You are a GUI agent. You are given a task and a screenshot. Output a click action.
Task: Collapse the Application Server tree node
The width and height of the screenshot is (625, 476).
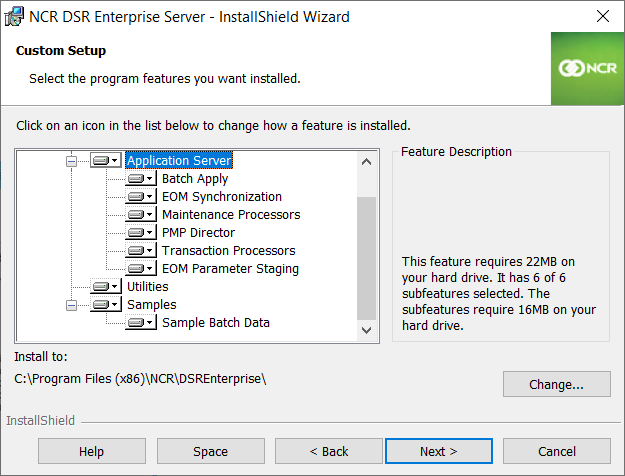[71, 161]
